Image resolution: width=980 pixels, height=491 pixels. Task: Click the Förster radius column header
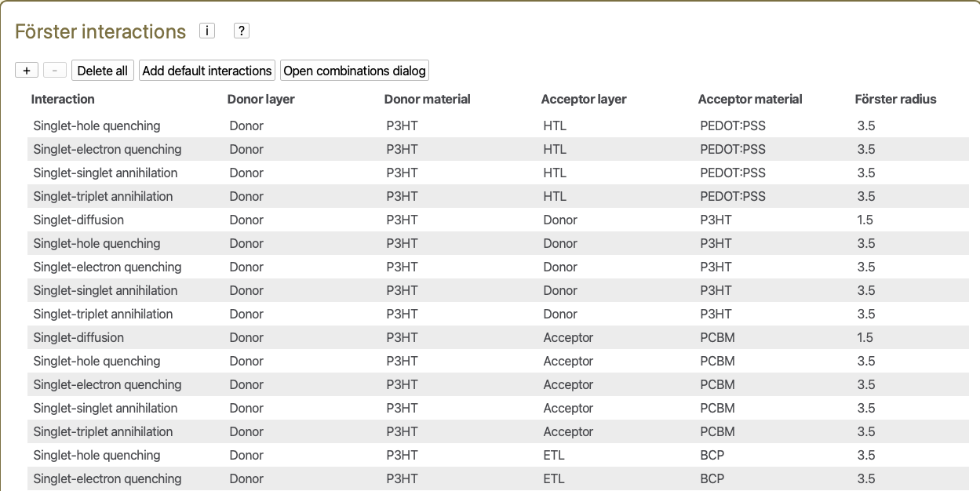[x=895, y=99]
